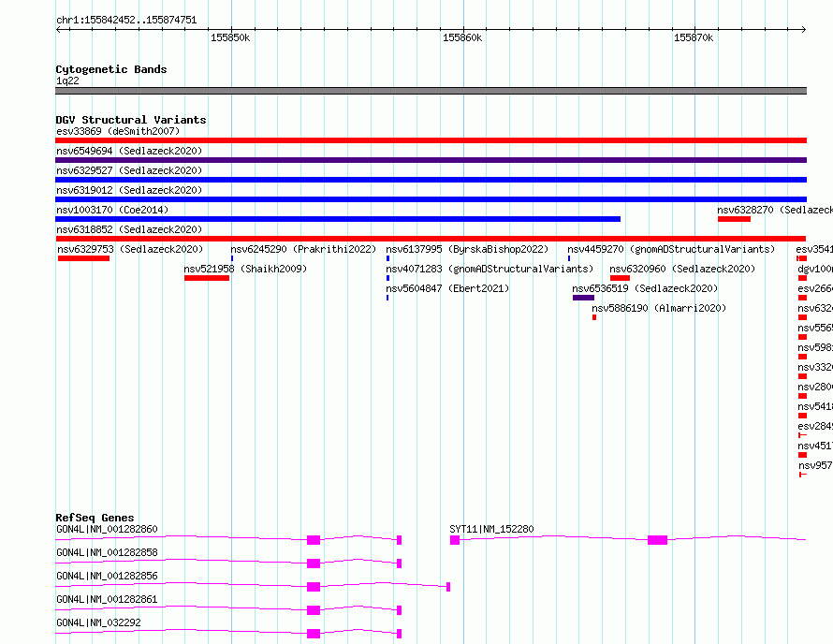Click the blue nsv1003170 variant bar

click(x=338, y=219)
